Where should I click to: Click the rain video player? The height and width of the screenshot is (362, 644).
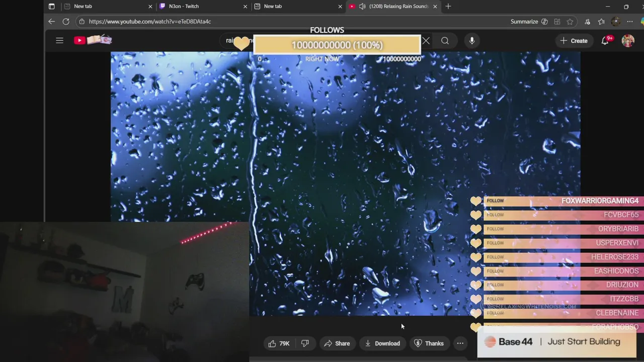pyautogui.click(x=345, y=184)
